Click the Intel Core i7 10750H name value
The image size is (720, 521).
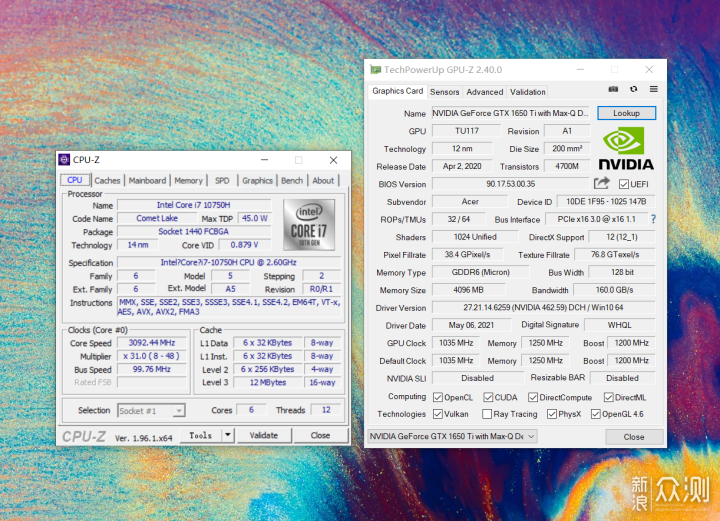pos(194,205)
